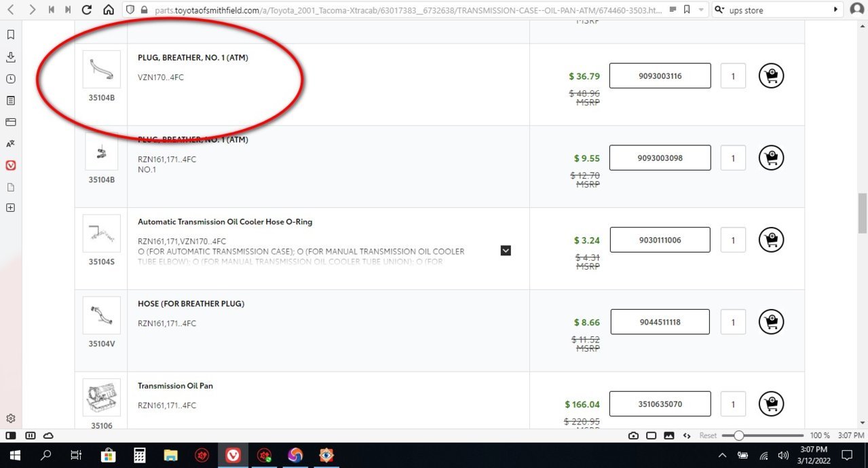The width and height of the screenshot is (868, 468).
Task: Go forward with the browser arrow
Action: (x=32, y=10)
